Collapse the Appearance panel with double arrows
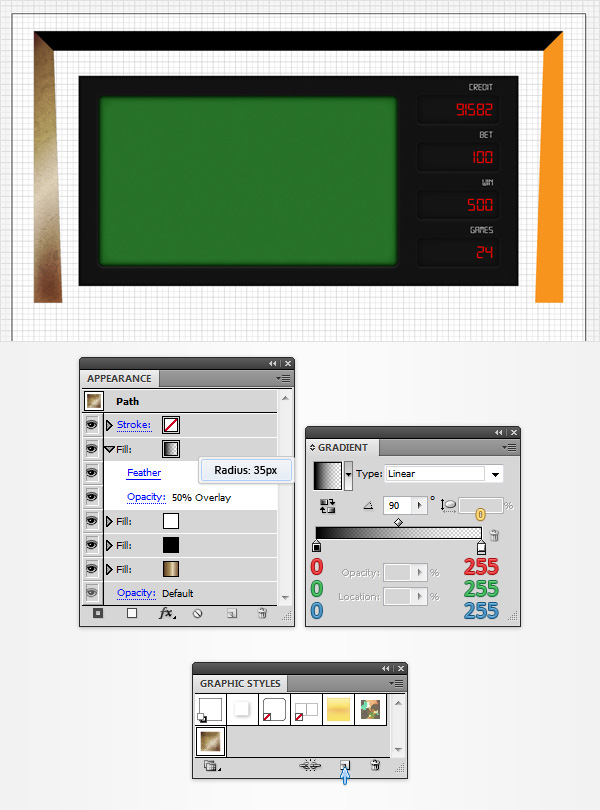600x810 pixels. 272,364
